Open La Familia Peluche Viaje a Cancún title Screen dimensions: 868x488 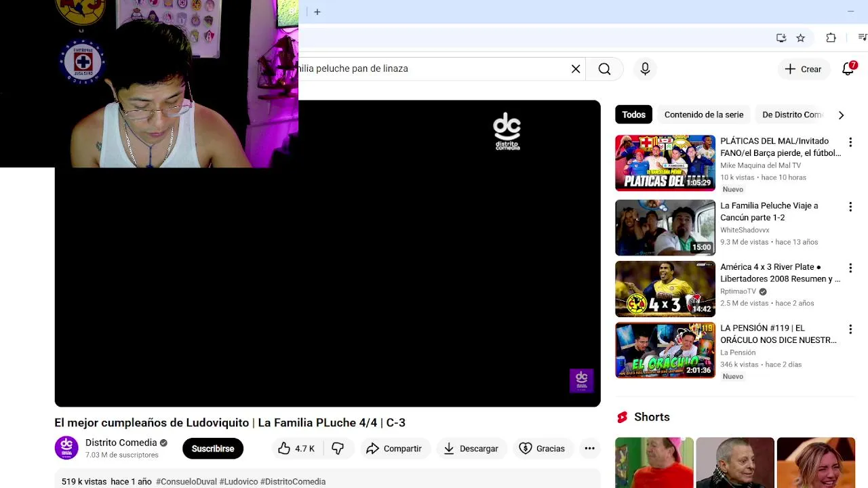[769, 211]
